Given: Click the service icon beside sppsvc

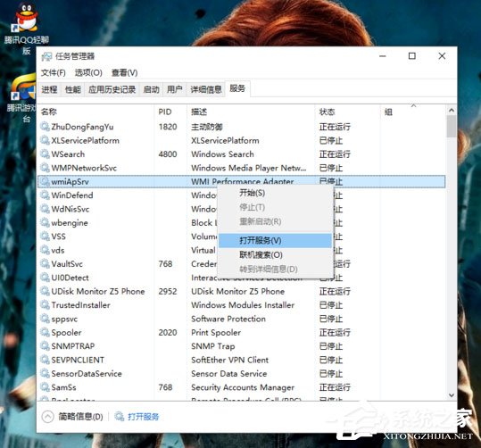Looking at the screenshot, I should click(x=45, y=319).
